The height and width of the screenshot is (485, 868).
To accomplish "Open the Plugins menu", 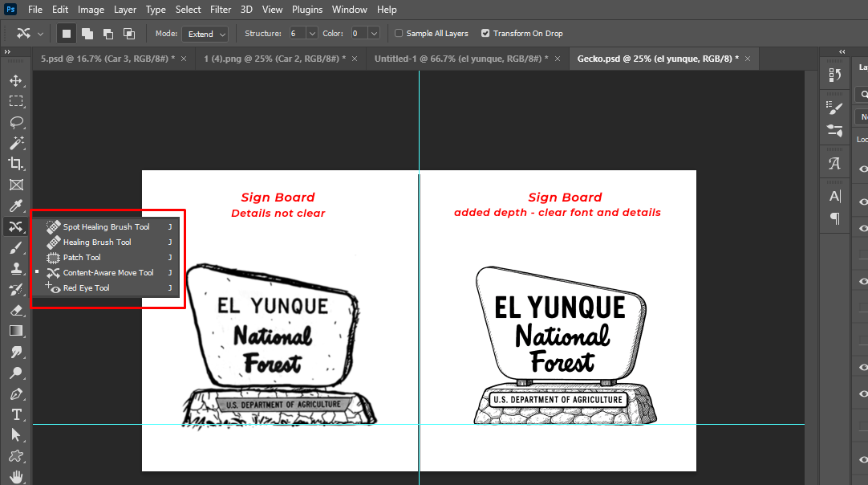I will [307, 10].
